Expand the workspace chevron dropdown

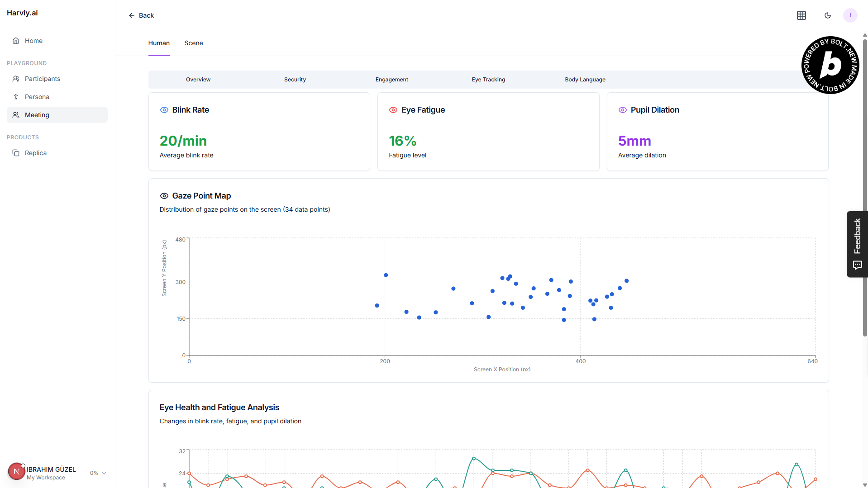click(x=104, y=473)
